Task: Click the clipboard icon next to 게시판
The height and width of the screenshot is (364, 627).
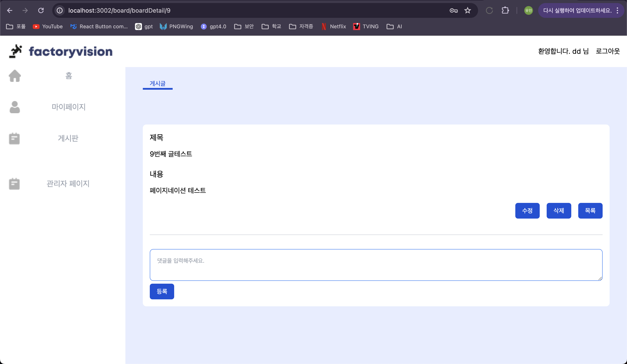Action: click(x=14, y=138)
